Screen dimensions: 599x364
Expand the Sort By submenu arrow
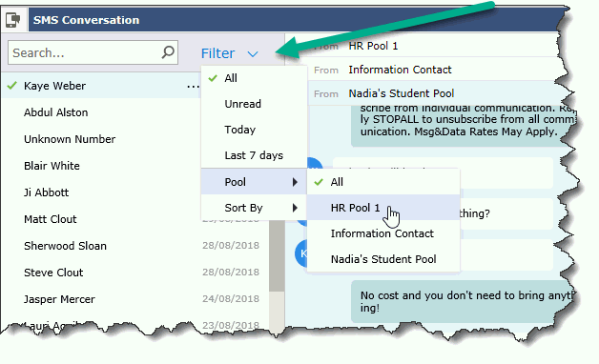coord(295,208)
